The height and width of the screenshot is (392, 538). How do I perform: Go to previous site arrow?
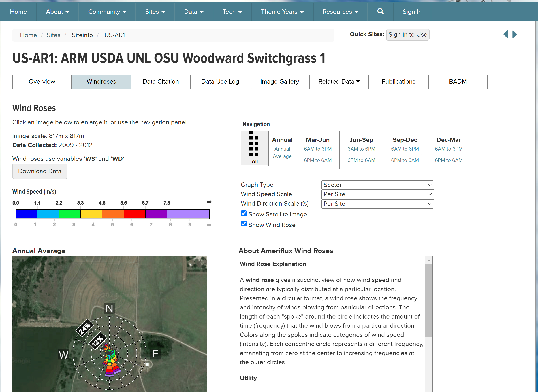pos(506,34)
